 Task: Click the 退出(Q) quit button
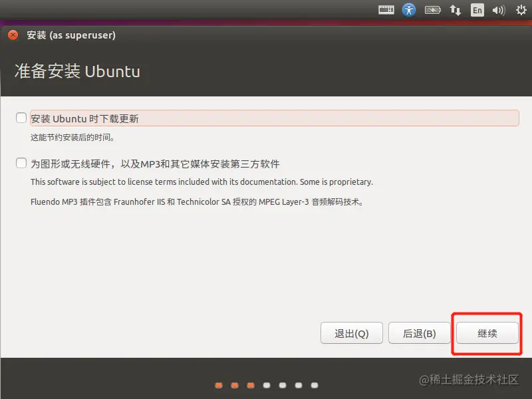[352, 333]
